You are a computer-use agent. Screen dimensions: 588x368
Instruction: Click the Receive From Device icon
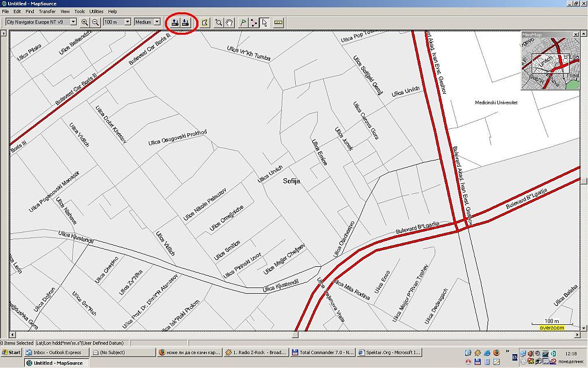tap(185, 22)
